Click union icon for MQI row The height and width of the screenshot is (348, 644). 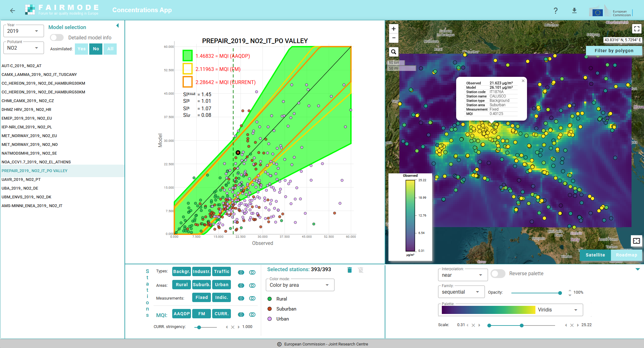252,315
